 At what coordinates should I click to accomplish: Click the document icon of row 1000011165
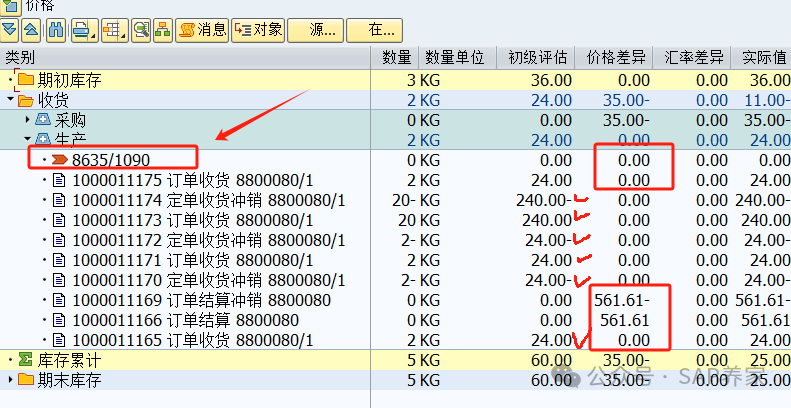pyautogui.click(x=60, y=340)
